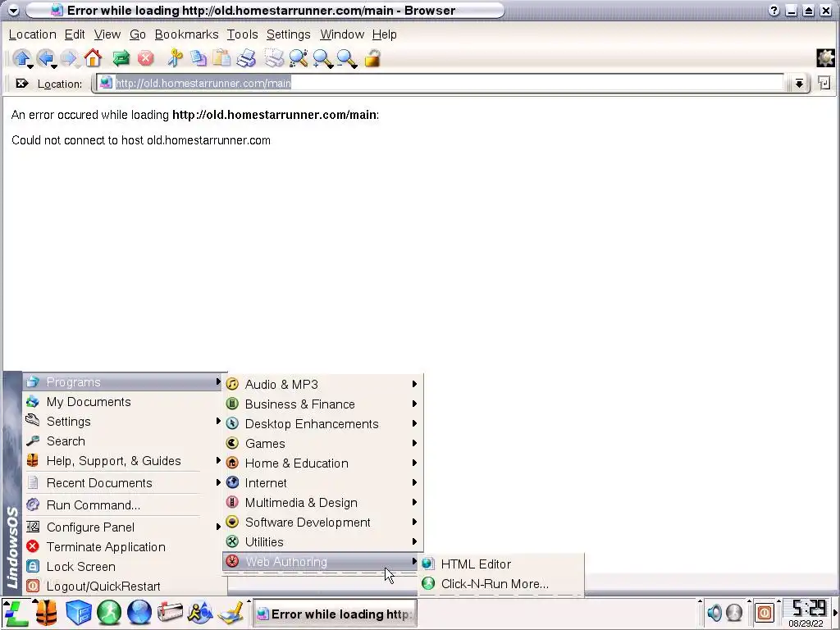Screen dimensions: 840x630
Task: Choose Run Command... in launch menu
Action: point(122,505)
